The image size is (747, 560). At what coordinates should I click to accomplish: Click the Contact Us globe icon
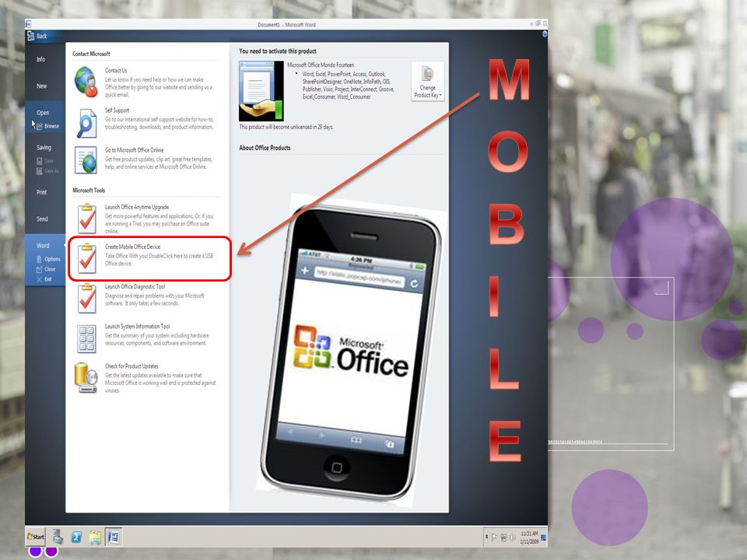(86, 82)
